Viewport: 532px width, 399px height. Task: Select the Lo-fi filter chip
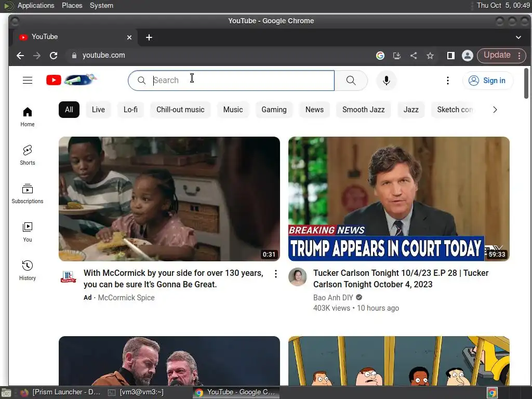[x=130, y=110]
